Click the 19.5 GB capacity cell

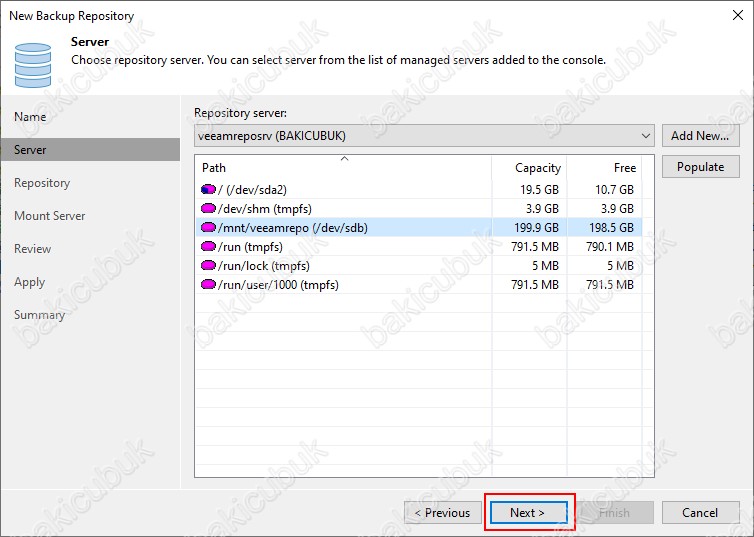click(x=529, y=189)
